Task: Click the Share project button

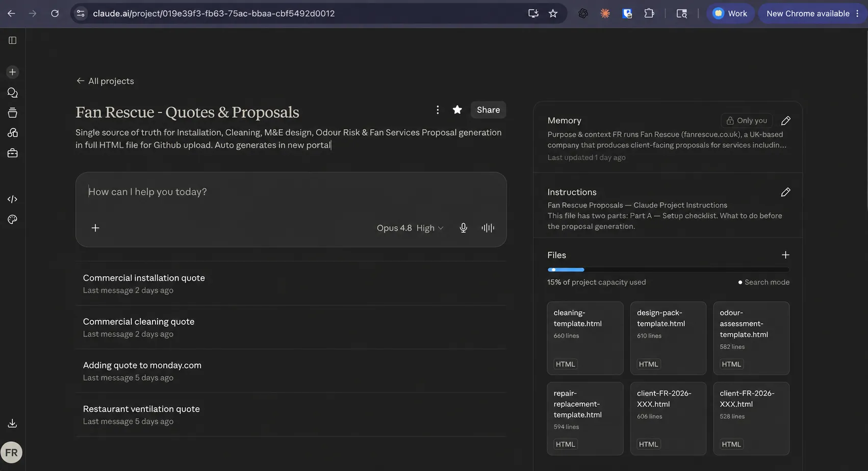Action: click(x=488, y=110)
